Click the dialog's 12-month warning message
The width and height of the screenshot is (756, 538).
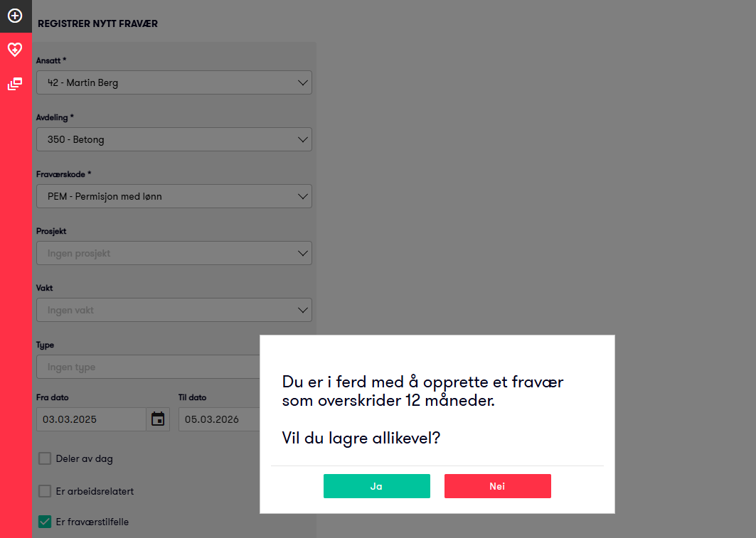pyautogui.click(x=422, y=392)
